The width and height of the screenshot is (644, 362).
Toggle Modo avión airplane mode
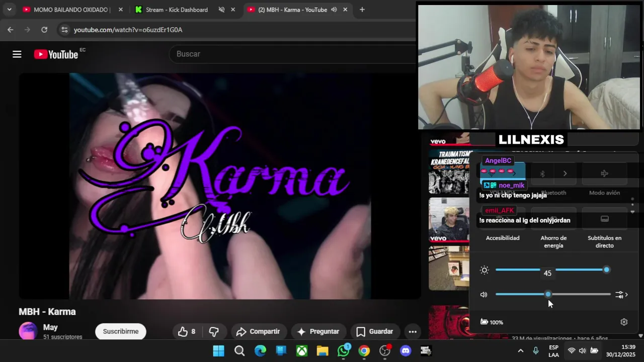tap(604, 173)
